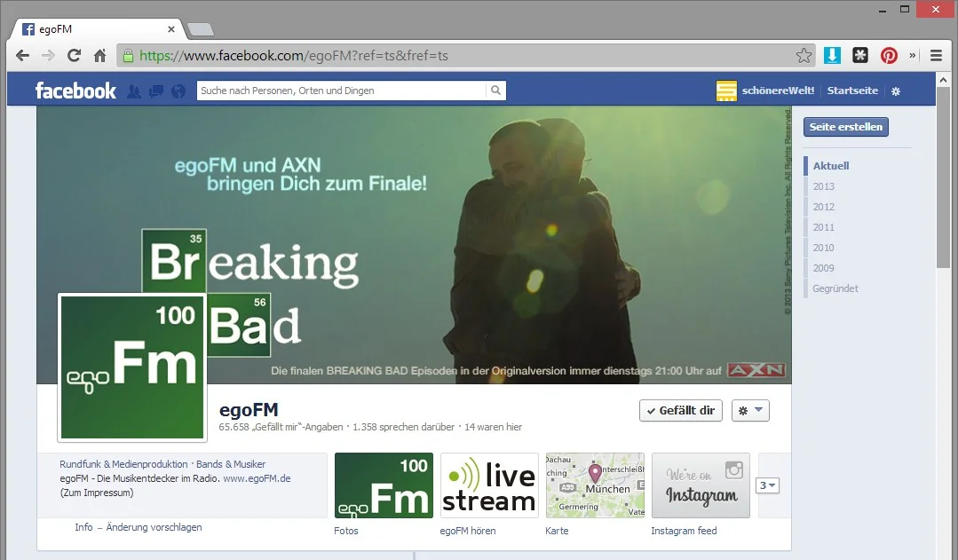Jump to 2013 in the timeline

point(824,186)
